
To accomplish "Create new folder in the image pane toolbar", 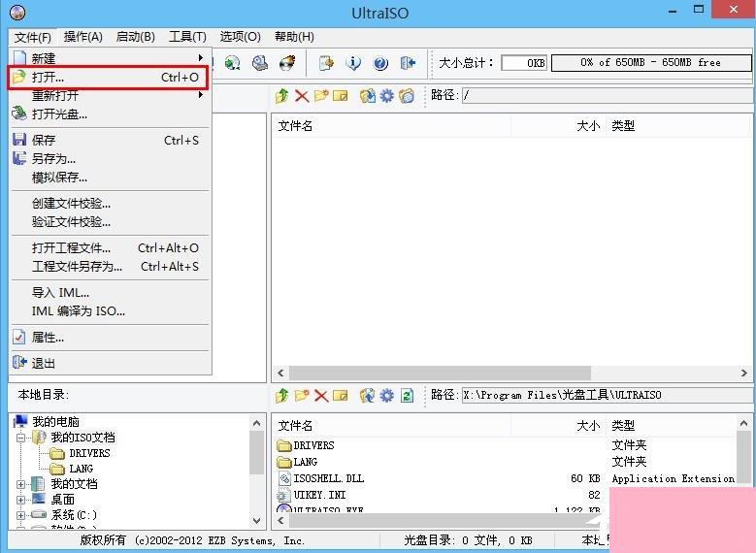I will click(321, 95).
